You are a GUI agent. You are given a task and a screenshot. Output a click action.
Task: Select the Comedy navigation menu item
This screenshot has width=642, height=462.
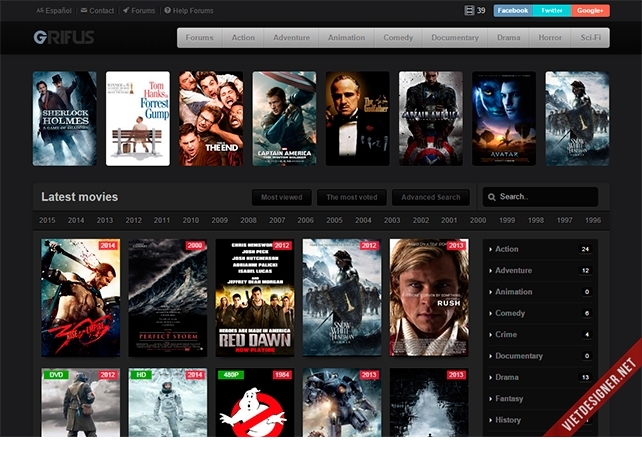tap(398, 38)
